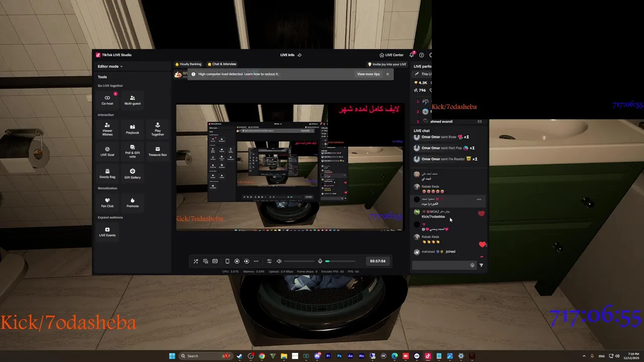Viewport: 644px width, 362px height.
Task: Click the magic wand effects icon
Action: click(196, 261)
